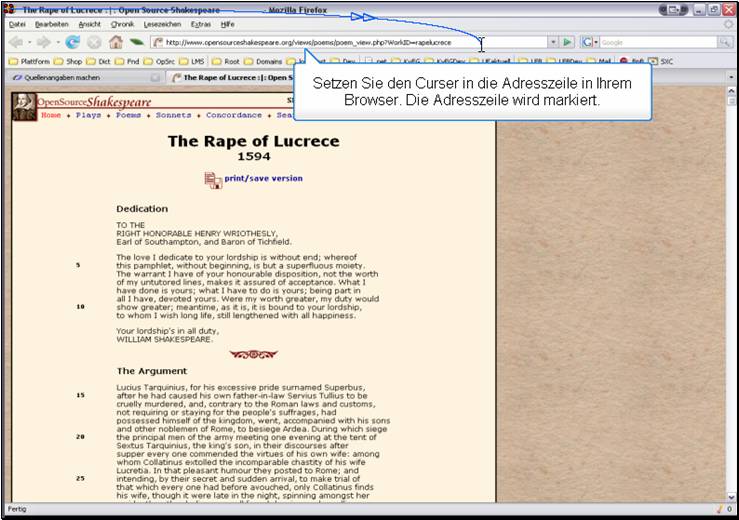Click the print/save version page icon
Image resolution: width=739 pixels, height=520 pixels.
pos(212,179)
